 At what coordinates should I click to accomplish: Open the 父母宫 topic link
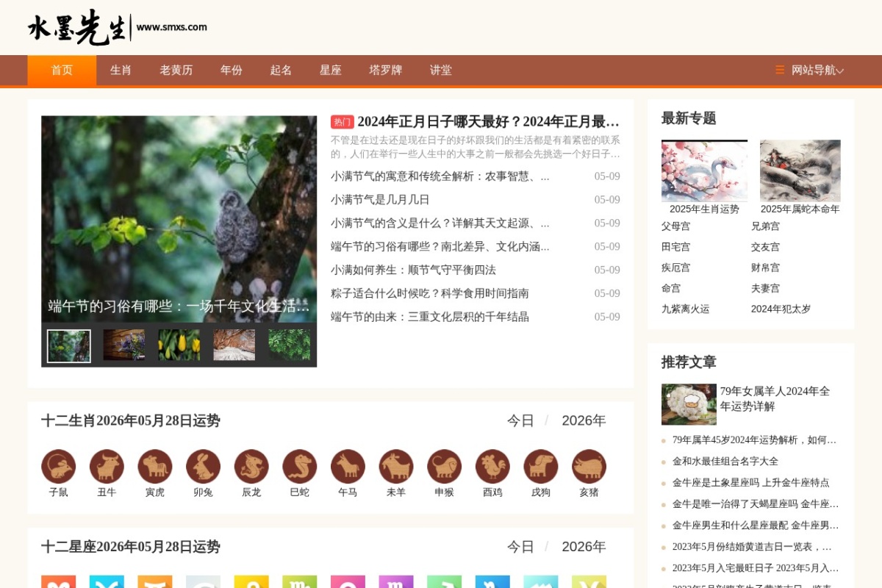[675, 226]
